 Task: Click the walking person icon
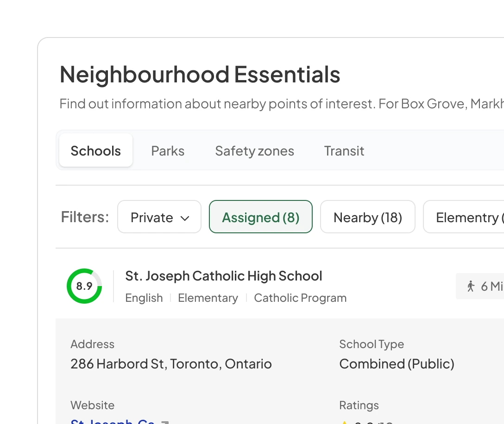(471, 286)
